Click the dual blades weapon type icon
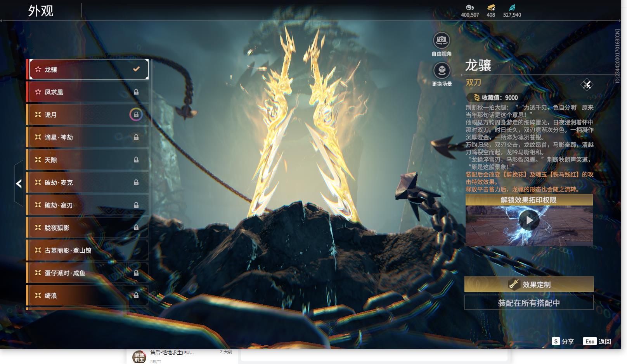This screenshot has height=364, width=627. (x=587, y=85)
